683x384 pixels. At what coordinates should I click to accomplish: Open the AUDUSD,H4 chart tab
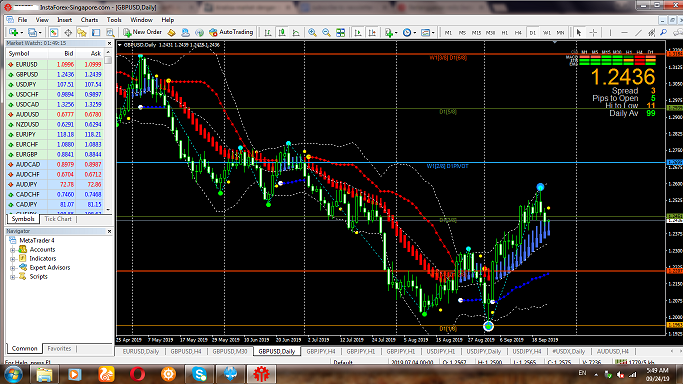click(612, 351)
